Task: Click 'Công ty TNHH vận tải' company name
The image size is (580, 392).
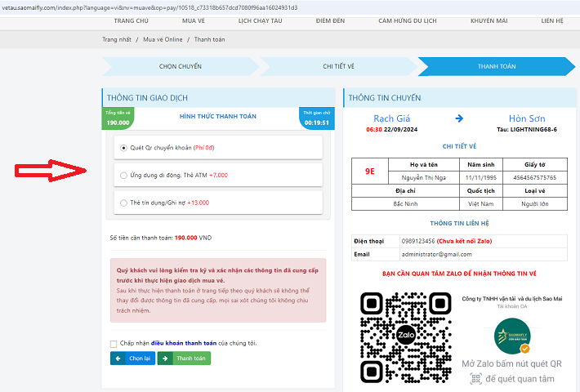Action: pyautogui.click(x=512, y=299)
